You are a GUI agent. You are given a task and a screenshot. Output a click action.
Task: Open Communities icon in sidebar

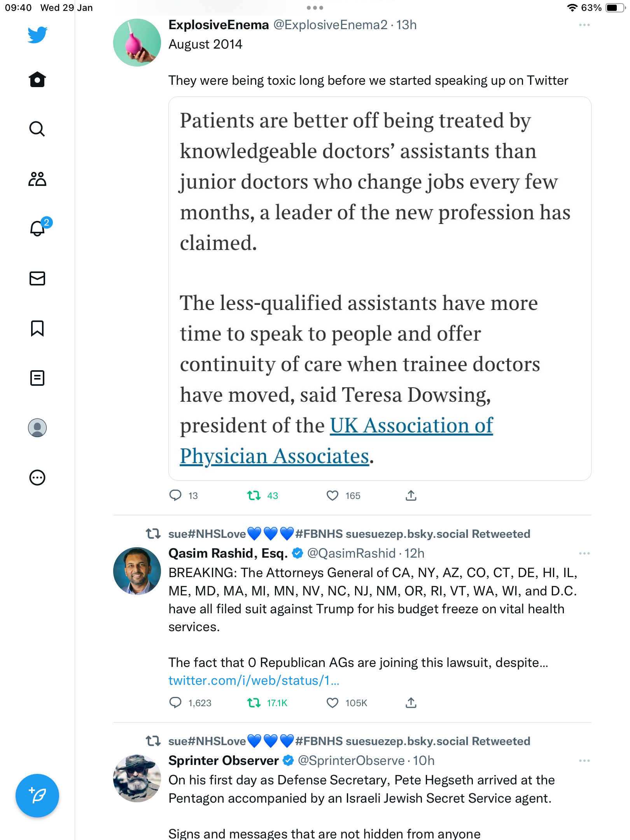pyautogui.click(x=37, y=179)
